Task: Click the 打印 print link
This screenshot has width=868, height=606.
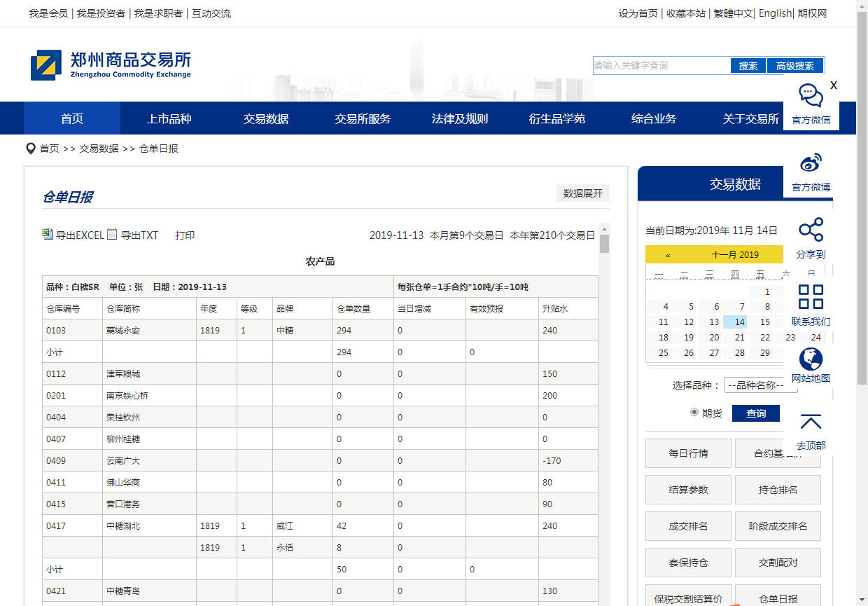Action: pyautogui.click(x=185, y=235)
